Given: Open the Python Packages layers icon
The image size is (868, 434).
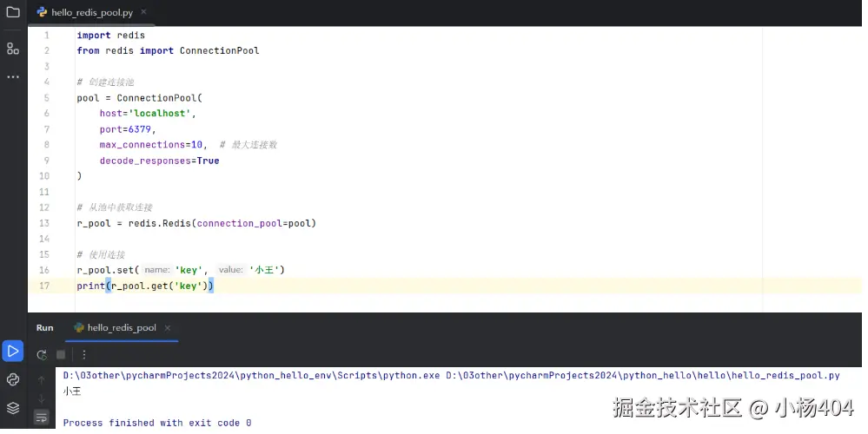Looking at the screenshot, I should (13, 408).
